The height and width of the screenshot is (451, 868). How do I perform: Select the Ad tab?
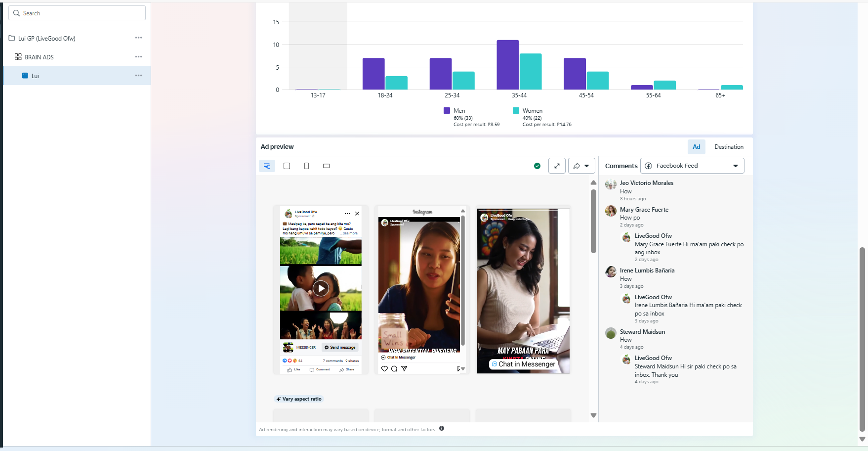pos(696,147)
